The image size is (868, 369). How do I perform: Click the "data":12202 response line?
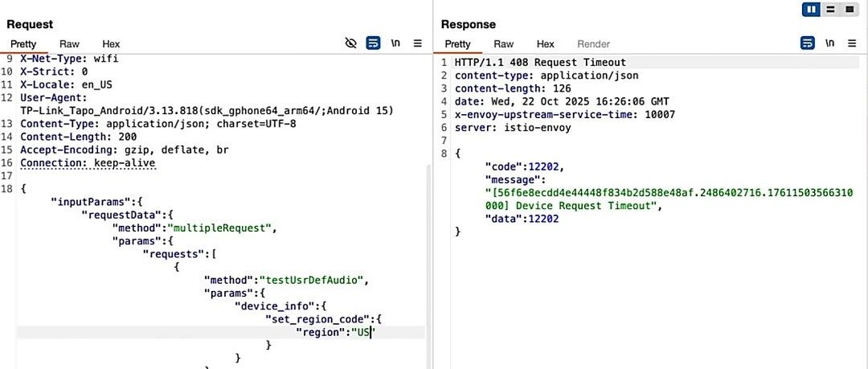tap(522, 219)
